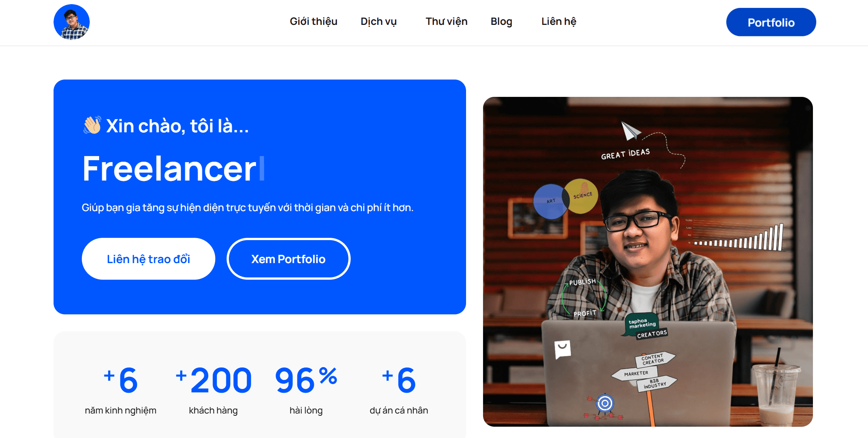Open the Dịch vụ menu item
The height and width of the screenshot is (438, 868).
point(379,21)
